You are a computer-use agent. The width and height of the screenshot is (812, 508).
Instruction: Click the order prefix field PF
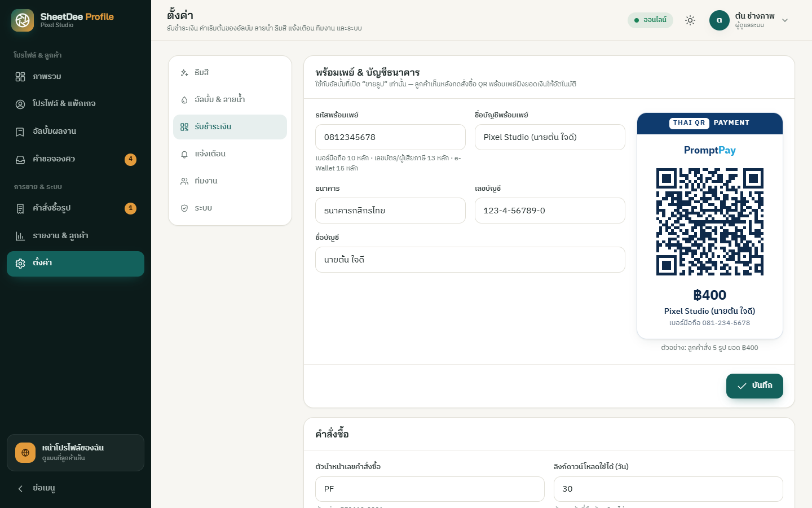(x=430, y=489)
